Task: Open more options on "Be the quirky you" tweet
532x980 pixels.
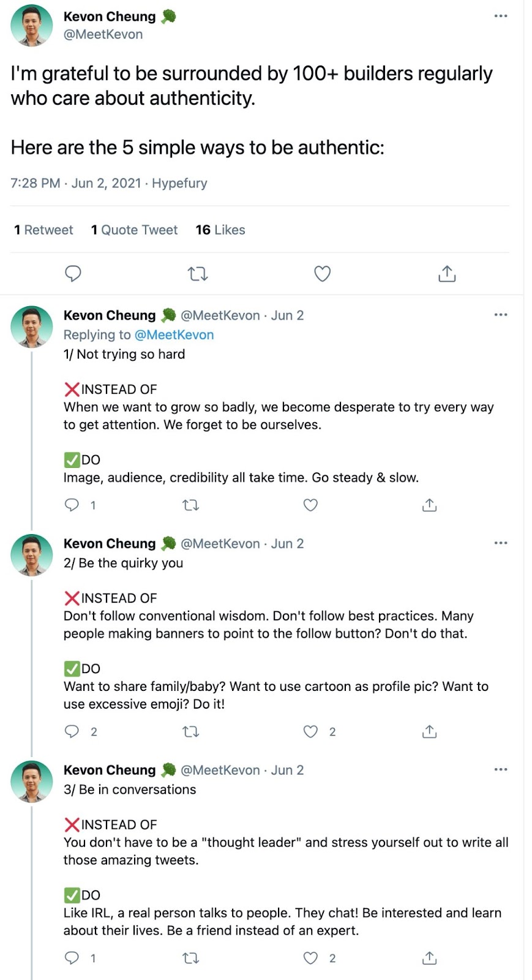Action: [x=501, y=543]
